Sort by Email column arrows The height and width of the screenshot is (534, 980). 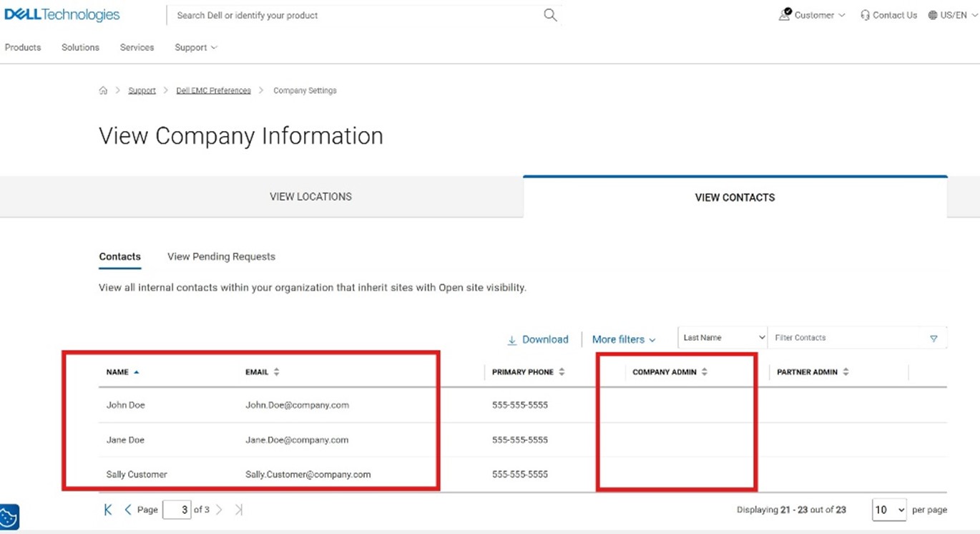pos(277,372)
